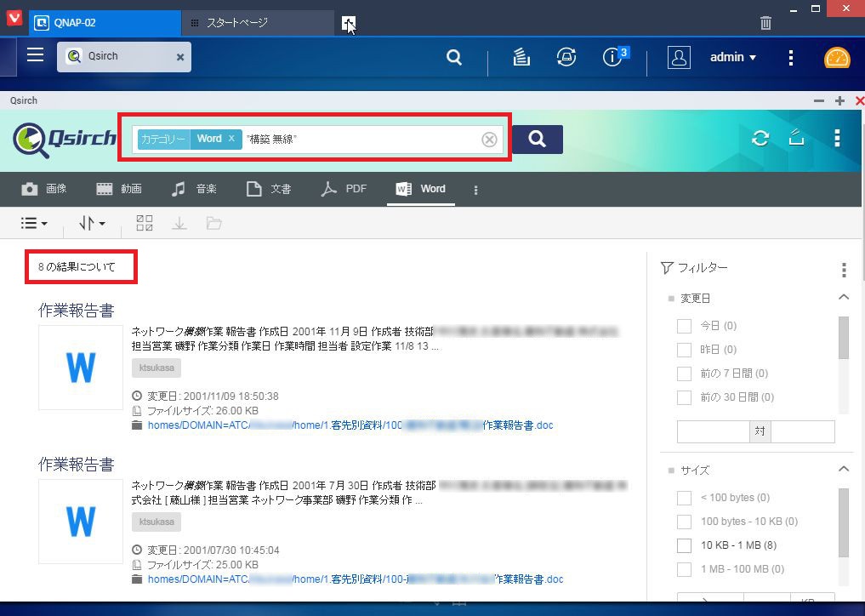This screenshot has width=865, height=616.
Task: Click the Word thumbnail of 2001/11/09 result
Action: coord(81,368)
